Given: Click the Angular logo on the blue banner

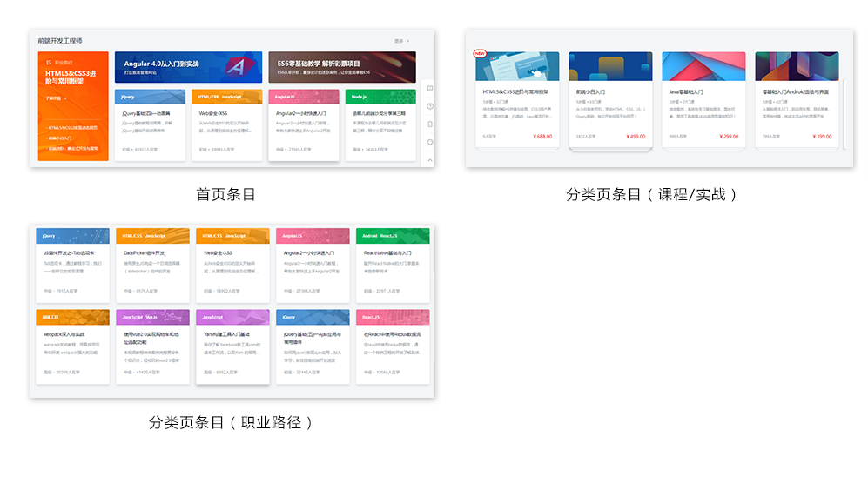Looking at the screenshot, I should pos(239,68).
